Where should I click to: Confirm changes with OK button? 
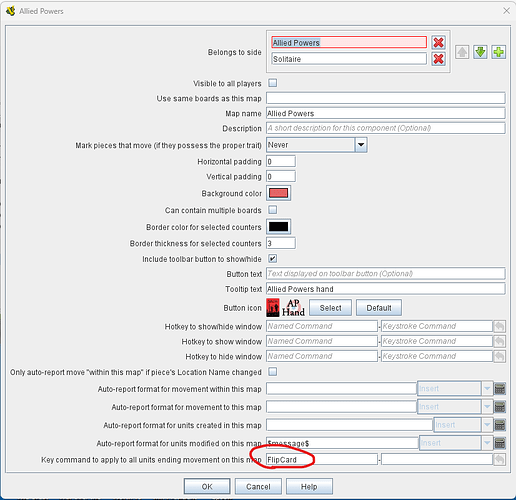tap(207, 486)
